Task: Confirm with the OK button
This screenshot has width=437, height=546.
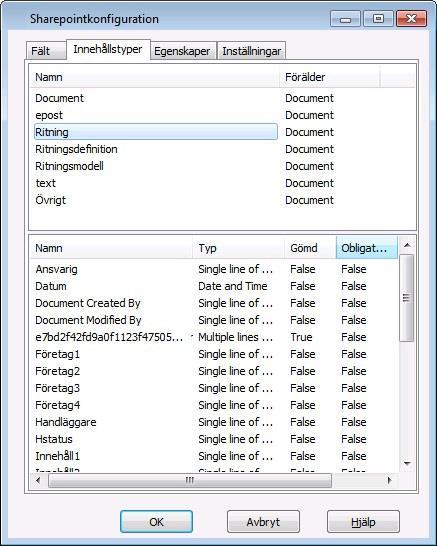Action: click(x=156, y=522)
